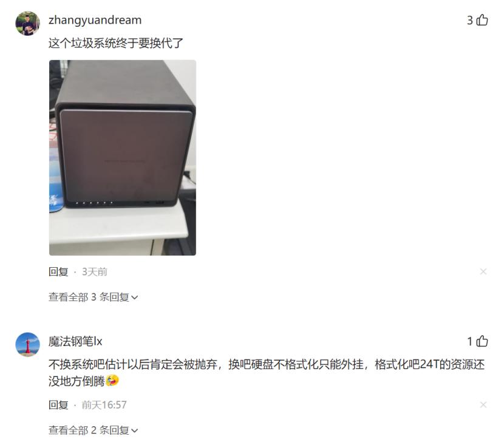Open zhangyuandream's profile avatar

[28, 23]
